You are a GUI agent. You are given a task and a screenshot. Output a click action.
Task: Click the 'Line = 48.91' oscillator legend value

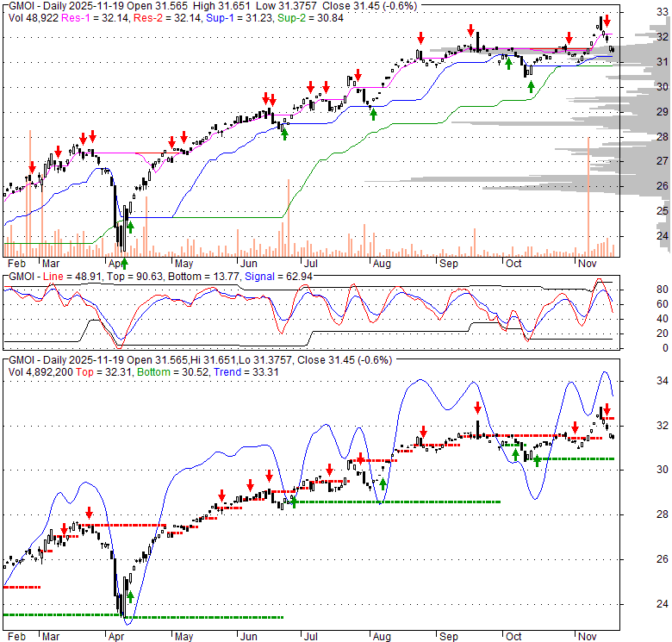(x=72, y=277)
